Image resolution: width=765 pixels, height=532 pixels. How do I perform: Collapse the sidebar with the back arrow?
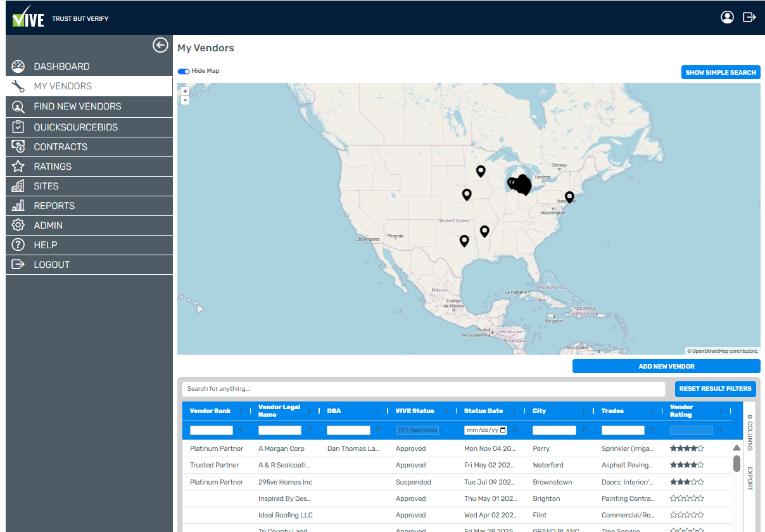pos(160,45)
